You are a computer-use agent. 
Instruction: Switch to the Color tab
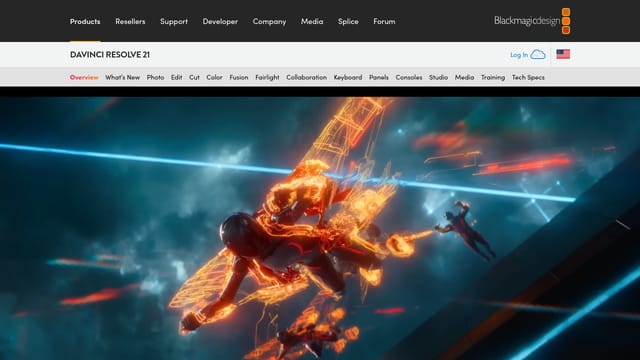(214, 77)
